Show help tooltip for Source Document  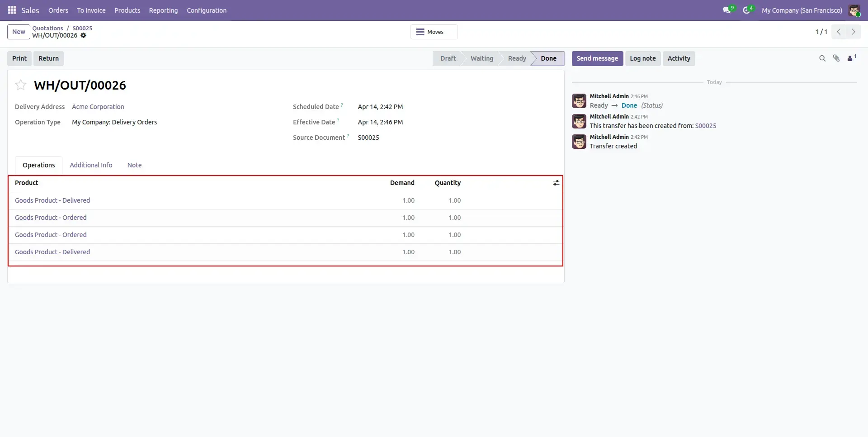348,136
